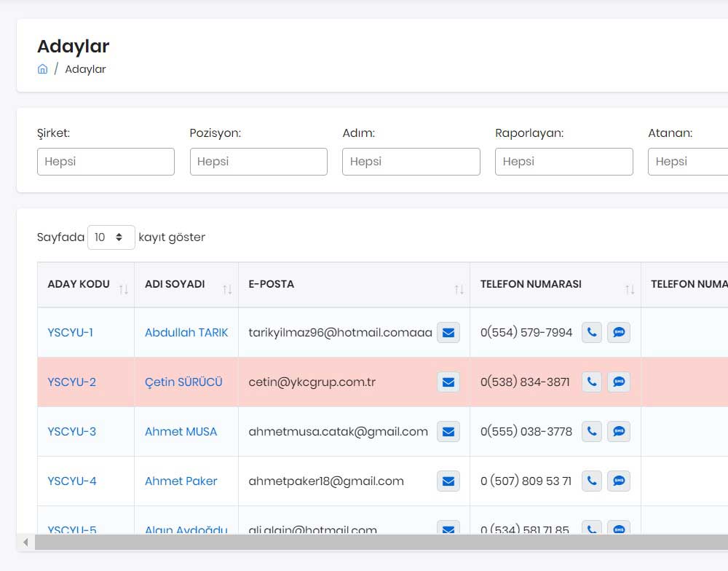Send email to Abdullah TARIK via envelope icon
Screen dimensions: 728x571
448,333
